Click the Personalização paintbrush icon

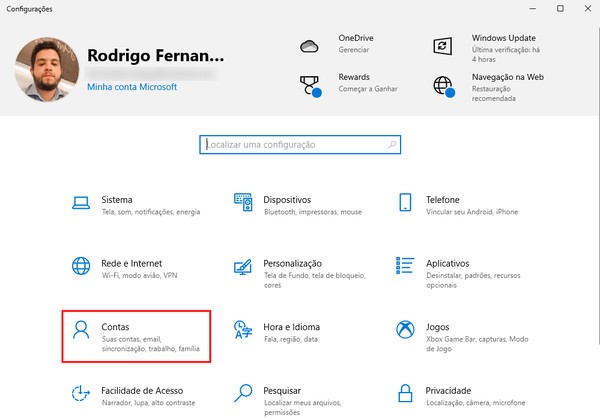pyautogui.click(x=243, y=267)
